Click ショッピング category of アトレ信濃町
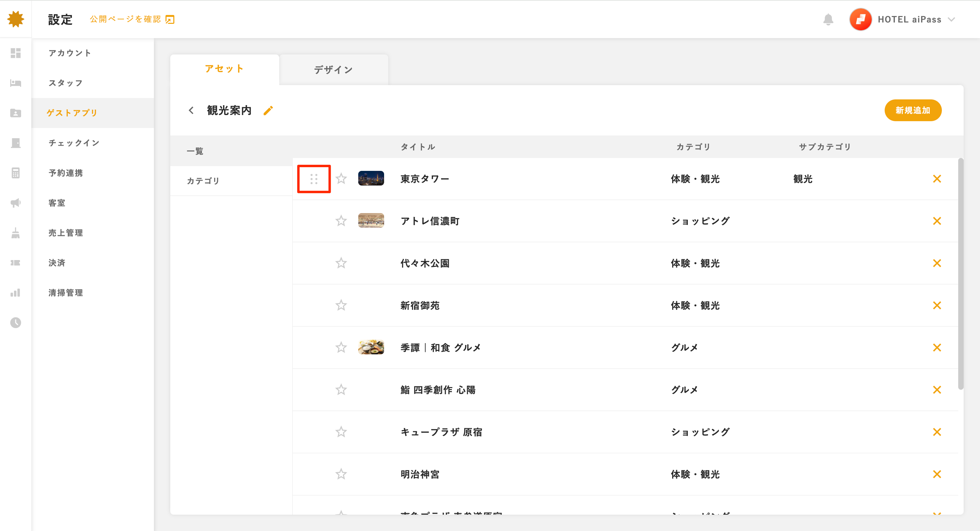This screenshot has height=531, width=980. pyautogui.click(x=700, y=221)
